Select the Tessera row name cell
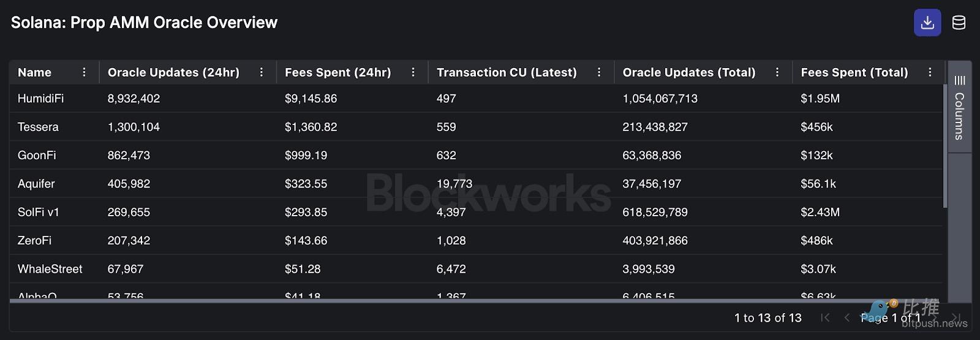Image resolution: width=980 pixels, height=340 pixels. (38, 127)
